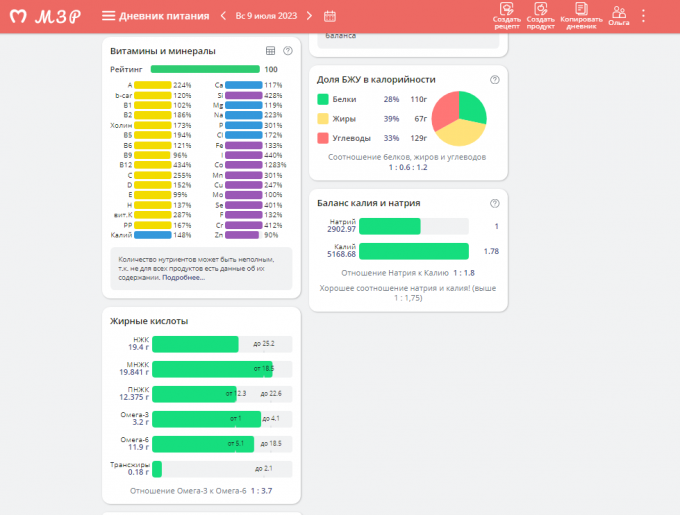The height and width of the screenshot is (515, 680).
Task: Open table view in Витамины и минералы
Action: tap(270, 50)
